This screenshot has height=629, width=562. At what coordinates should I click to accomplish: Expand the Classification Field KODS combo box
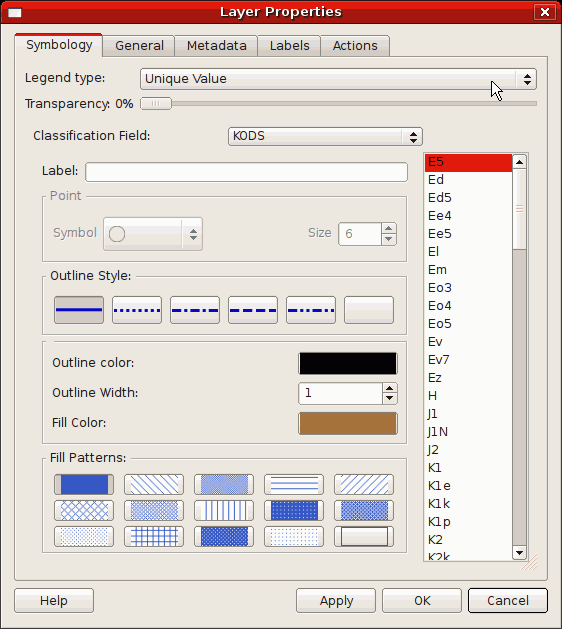[325, 136]
